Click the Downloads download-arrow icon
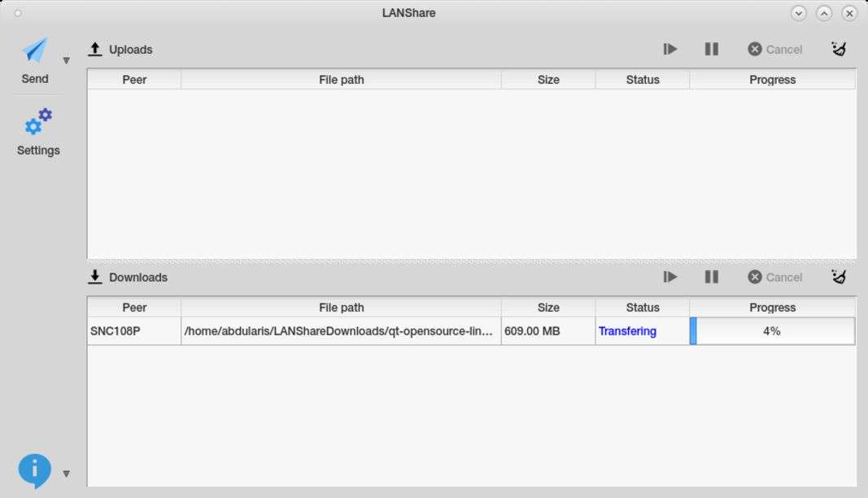This screenshot has width=868, height=498. [x=95, y=277]
